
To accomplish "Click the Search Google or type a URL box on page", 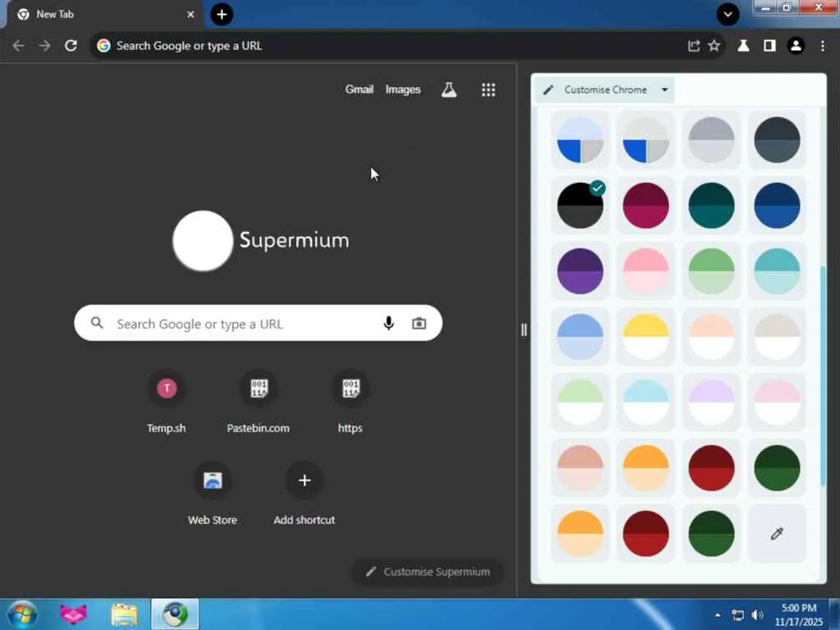I will [258, 323].
